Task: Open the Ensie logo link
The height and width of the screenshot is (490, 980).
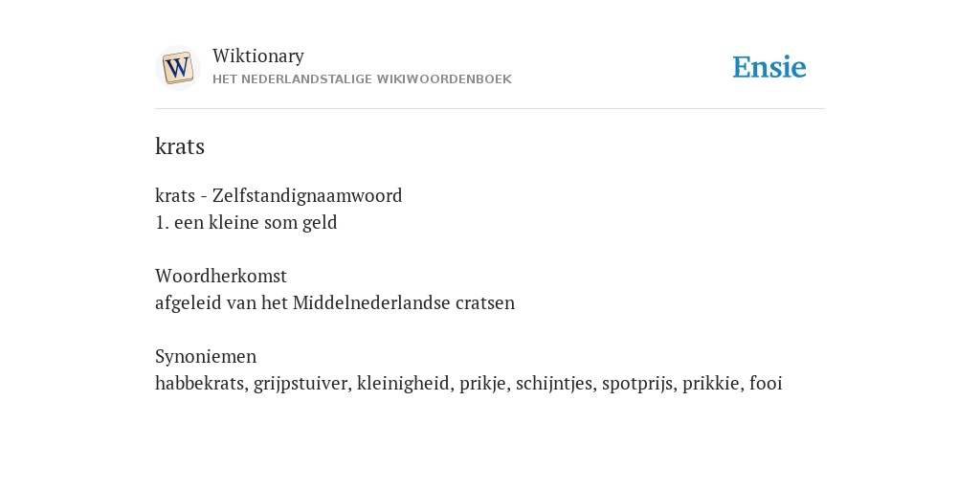Action: pos(769,68)
